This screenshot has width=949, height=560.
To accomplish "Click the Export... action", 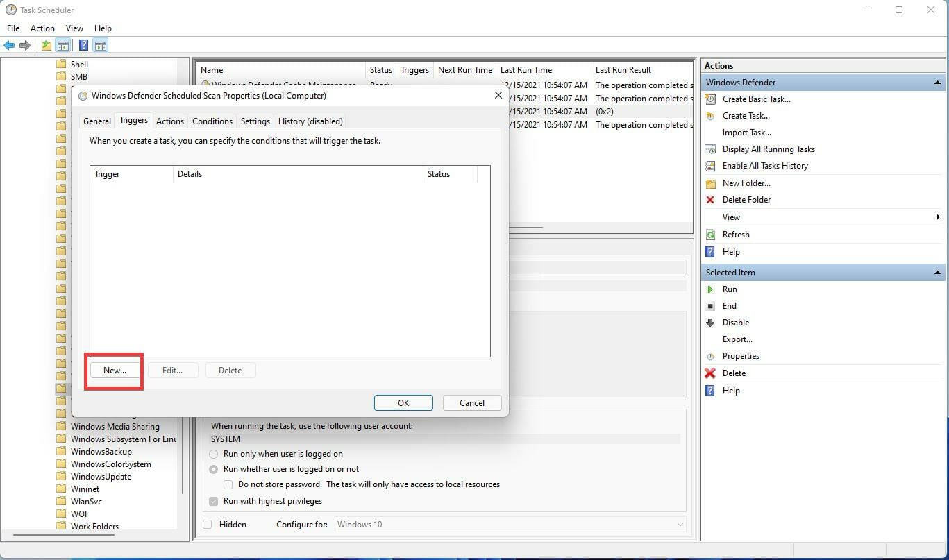I will [x=737, y=339].
